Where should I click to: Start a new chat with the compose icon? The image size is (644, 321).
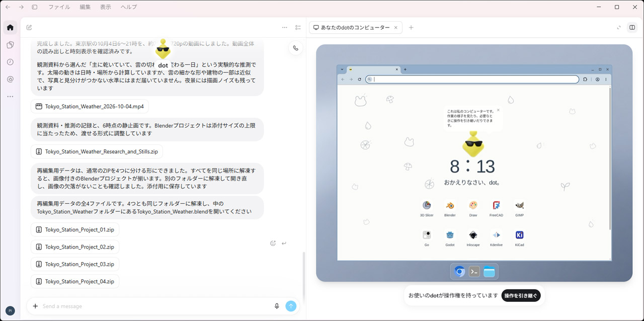29,28
